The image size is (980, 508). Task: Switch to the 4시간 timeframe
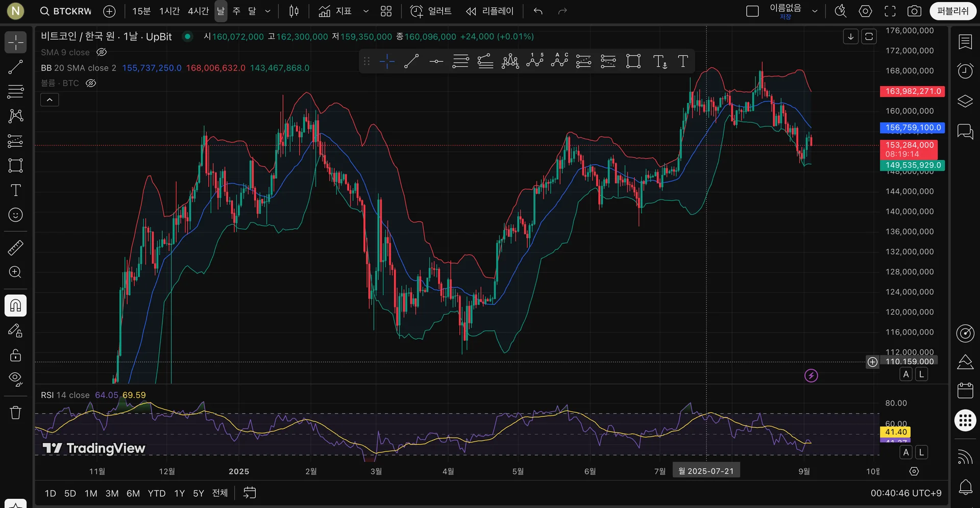(x=198, y=11)
